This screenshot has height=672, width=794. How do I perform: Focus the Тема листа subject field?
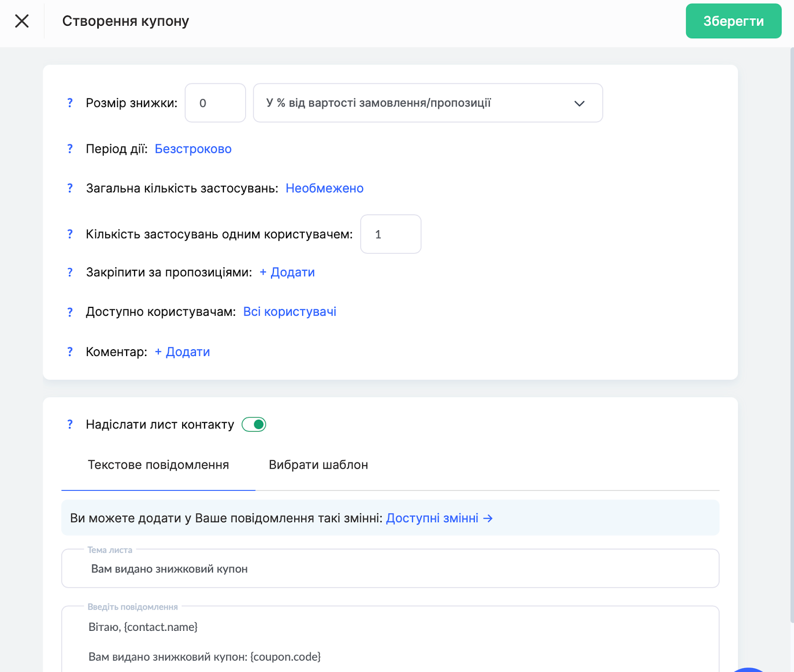click(390, 569)
